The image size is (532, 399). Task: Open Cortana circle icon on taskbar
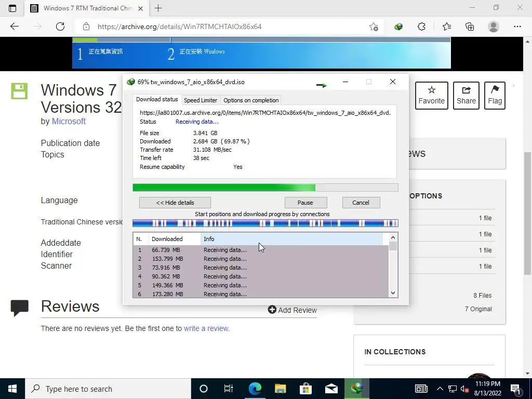point(204,389)
